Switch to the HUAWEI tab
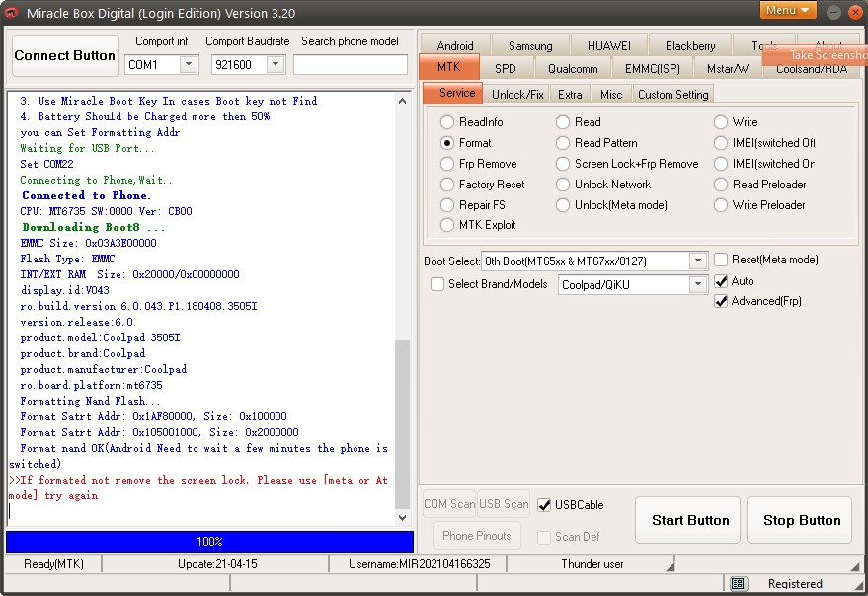The width and height of the screenshot is (868, 596). click(609, 45)
